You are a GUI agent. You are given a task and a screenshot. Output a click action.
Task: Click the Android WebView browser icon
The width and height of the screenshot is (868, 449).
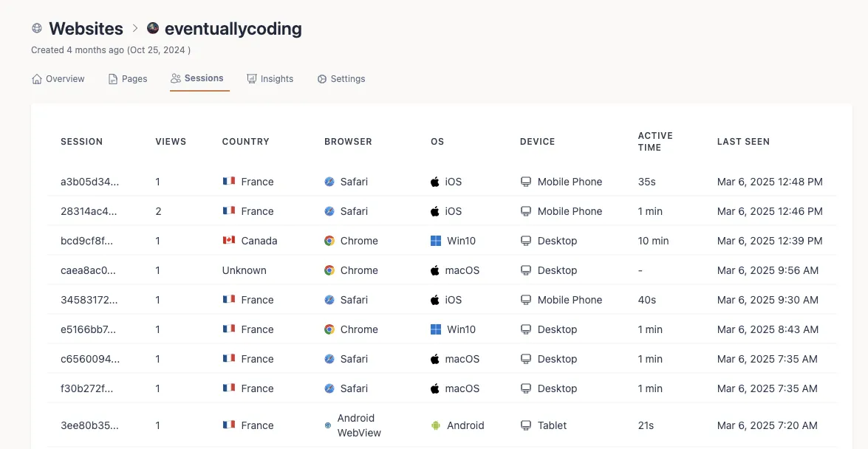(x=328, y=425)
